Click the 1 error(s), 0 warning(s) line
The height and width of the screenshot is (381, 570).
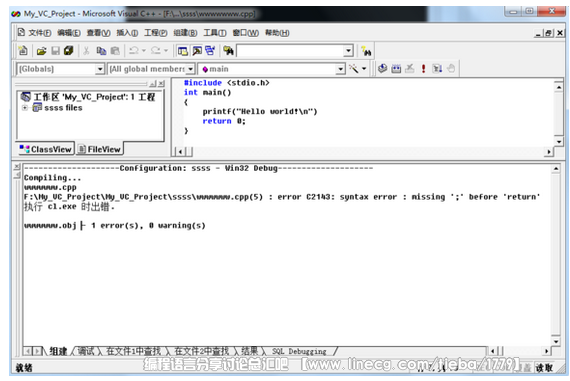click(115, 225)
